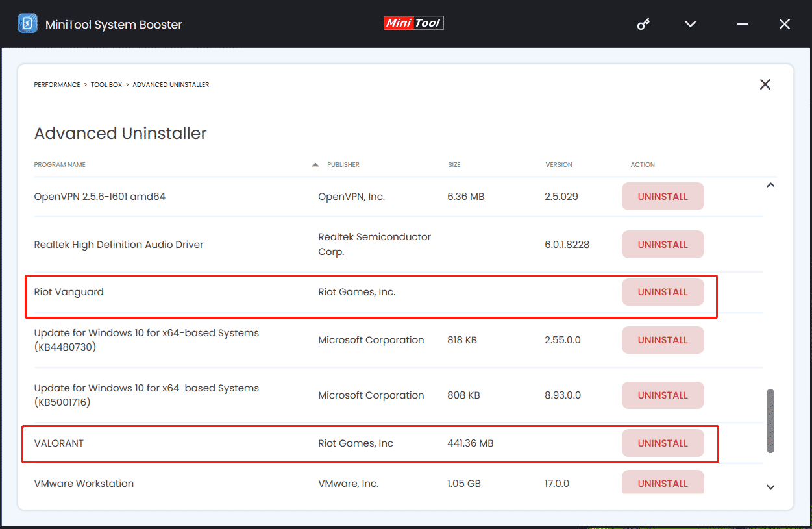Open the key registration icon
This screenshot has height=529, width=812.
[x=643, y=24]
